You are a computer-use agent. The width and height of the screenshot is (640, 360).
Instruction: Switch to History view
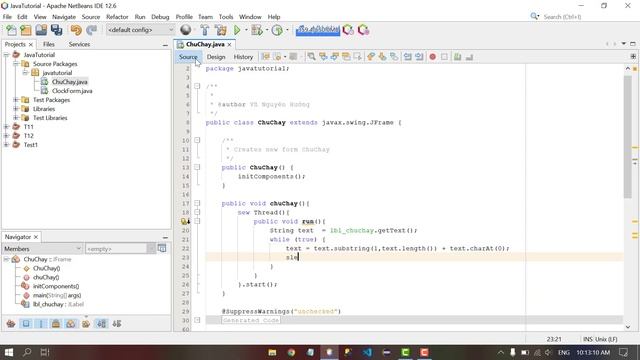click(x=243, y=57)
